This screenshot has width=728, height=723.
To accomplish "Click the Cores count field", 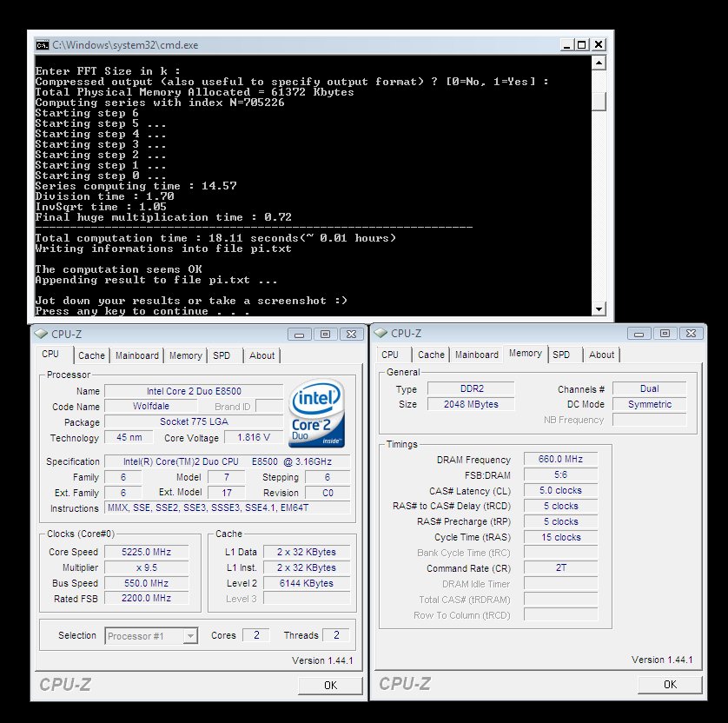I will click(x=256, y=635).
